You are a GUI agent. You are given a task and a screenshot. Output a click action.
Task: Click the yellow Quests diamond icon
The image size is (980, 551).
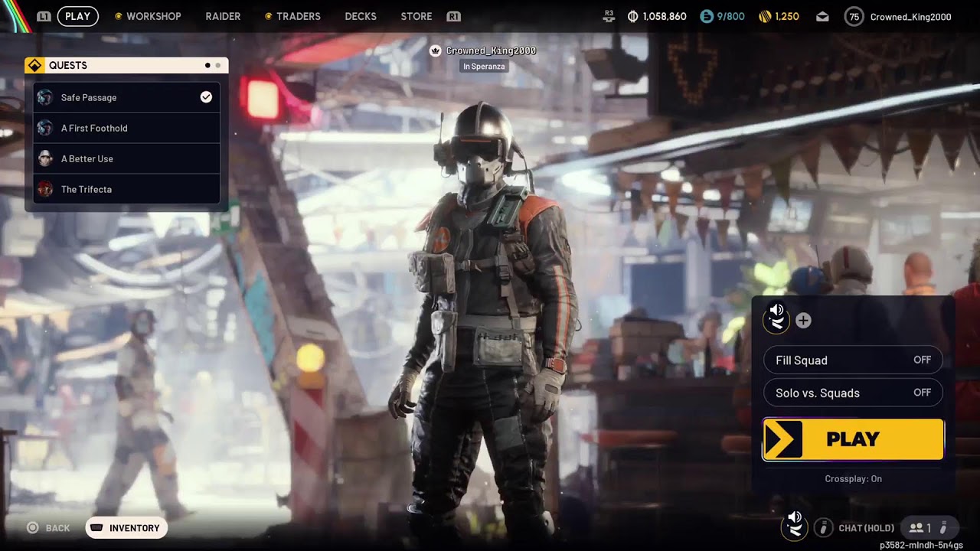tap(34, 65)
